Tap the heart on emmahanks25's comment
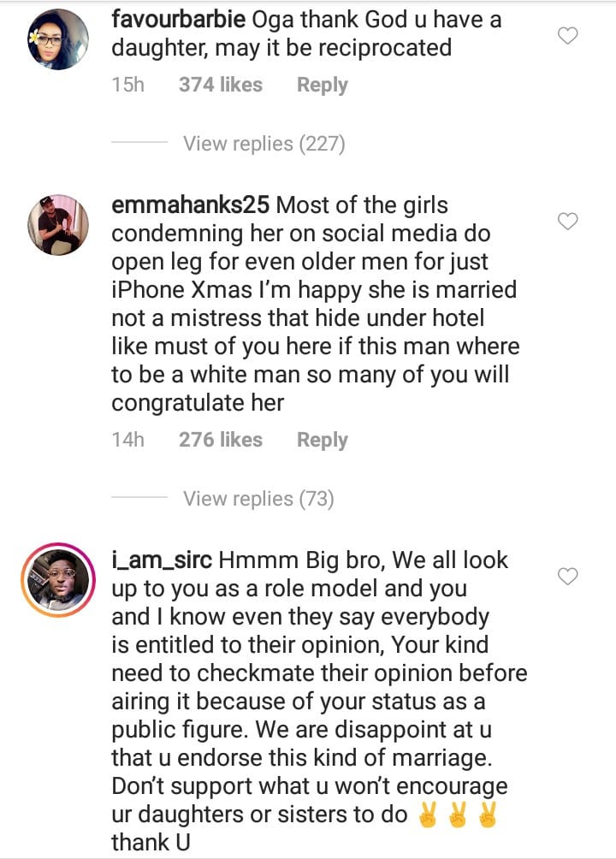616x859 pixels. point(567,222)
